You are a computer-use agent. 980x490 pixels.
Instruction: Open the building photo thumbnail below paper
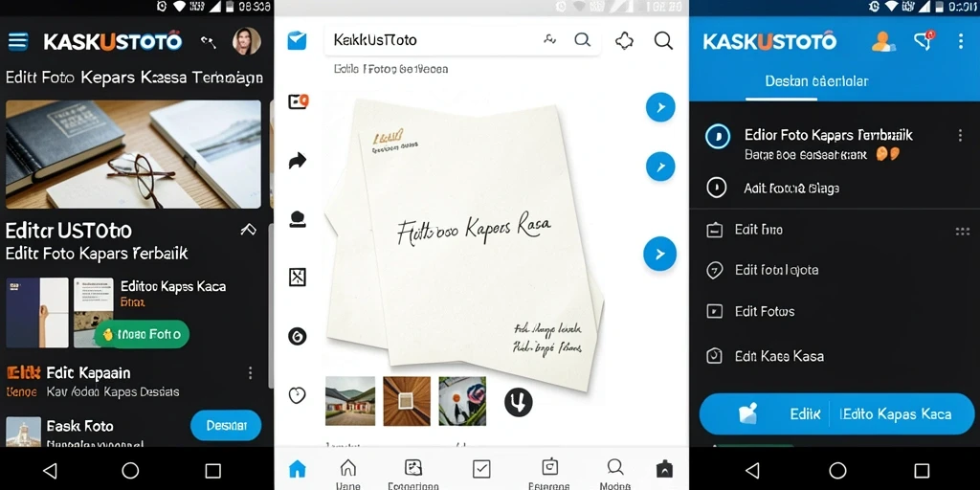point(350,401)
